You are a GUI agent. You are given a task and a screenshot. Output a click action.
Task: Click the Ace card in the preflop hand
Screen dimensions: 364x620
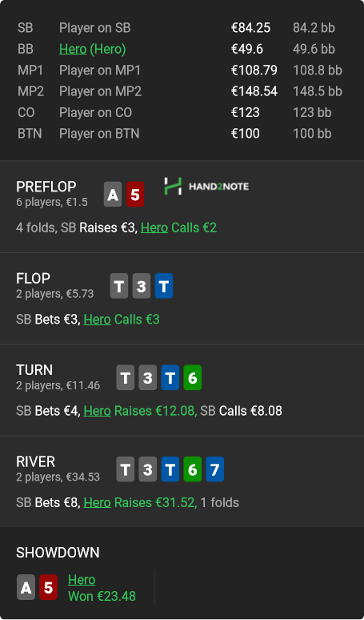(x=113, y=194)
